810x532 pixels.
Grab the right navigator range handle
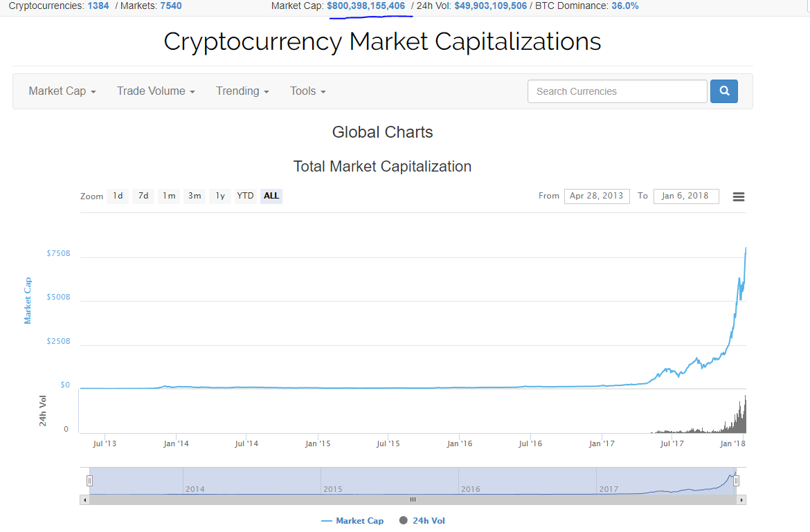tap(736, 481)
